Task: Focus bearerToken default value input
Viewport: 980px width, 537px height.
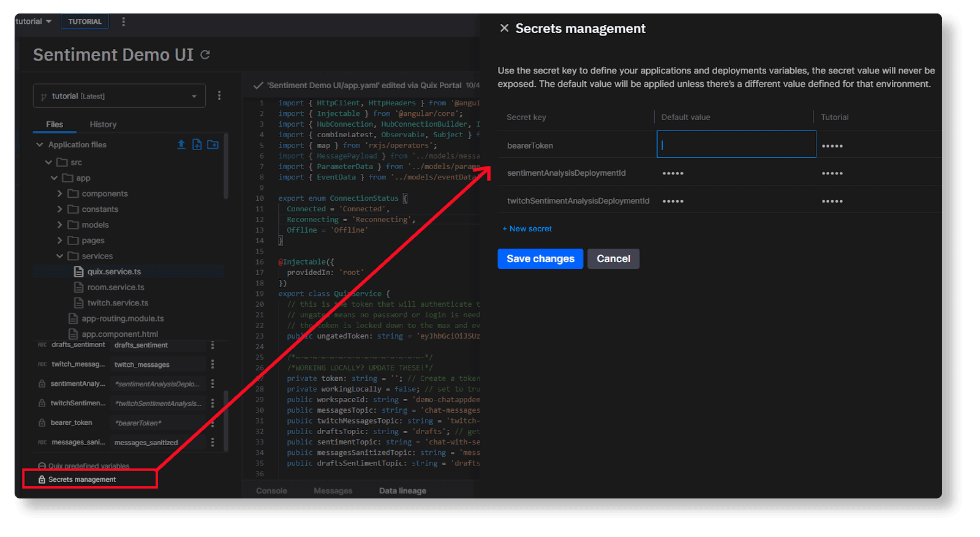Action: [736, 145]
